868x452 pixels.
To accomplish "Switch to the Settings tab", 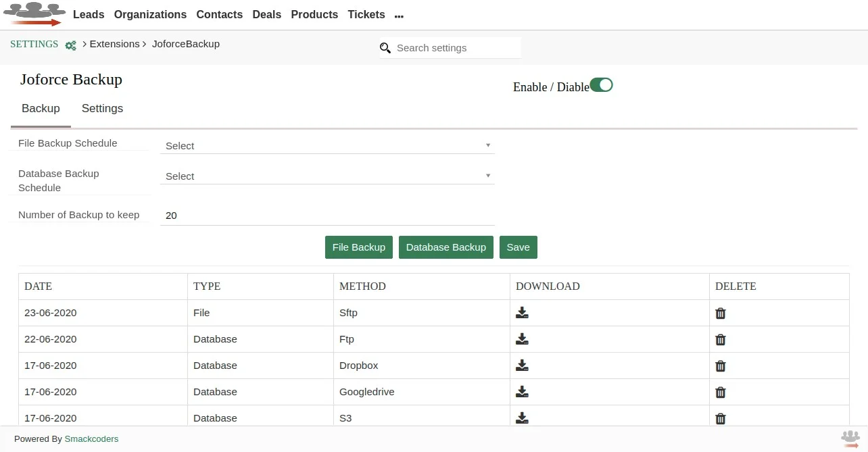I will coord(102,108).
